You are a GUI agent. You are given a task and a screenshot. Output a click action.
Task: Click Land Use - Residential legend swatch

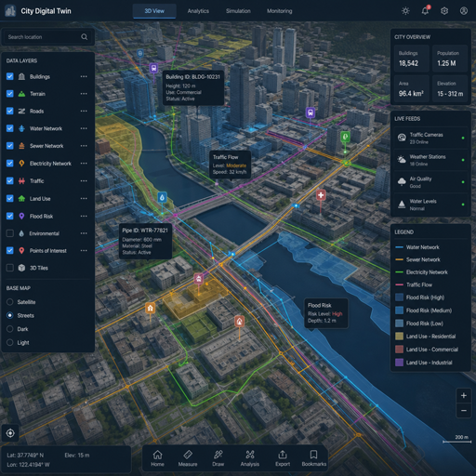click(x=399, y=337)
